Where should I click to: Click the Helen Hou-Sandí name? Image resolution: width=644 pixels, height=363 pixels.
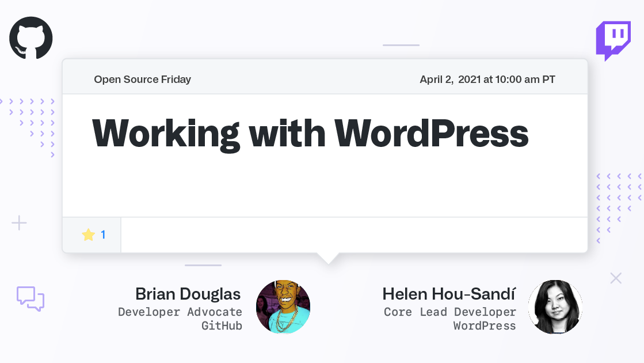coord(449,294)
